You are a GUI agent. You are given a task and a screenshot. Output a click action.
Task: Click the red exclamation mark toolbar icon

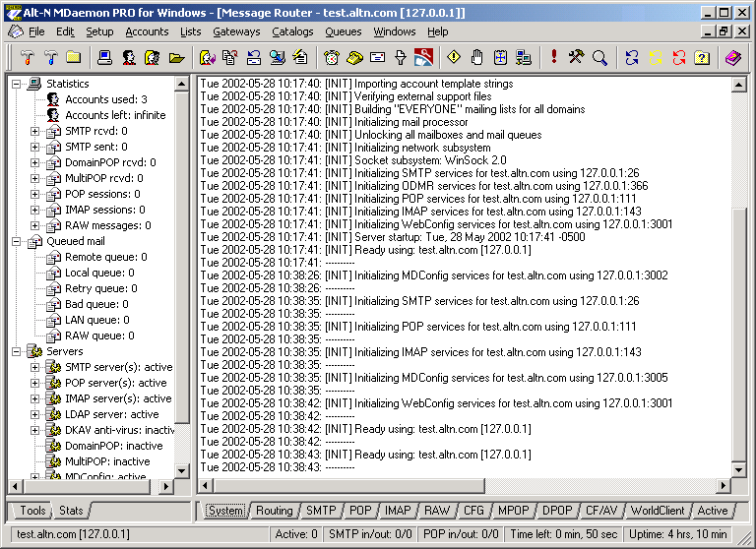(554, 57)
